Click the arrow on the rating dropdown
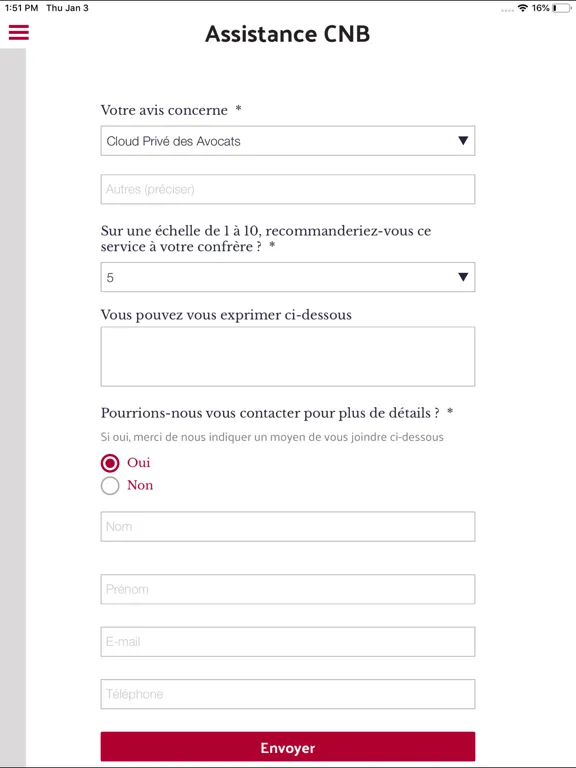The width and height of the screenshot is (576, 768). 463,277
